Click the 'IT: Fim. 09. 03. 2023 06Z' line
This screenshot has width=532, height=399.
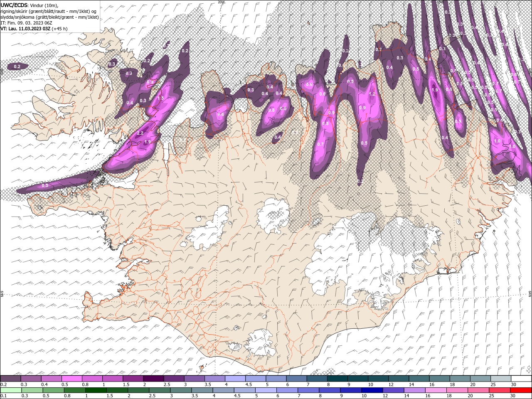coord(26,23)
